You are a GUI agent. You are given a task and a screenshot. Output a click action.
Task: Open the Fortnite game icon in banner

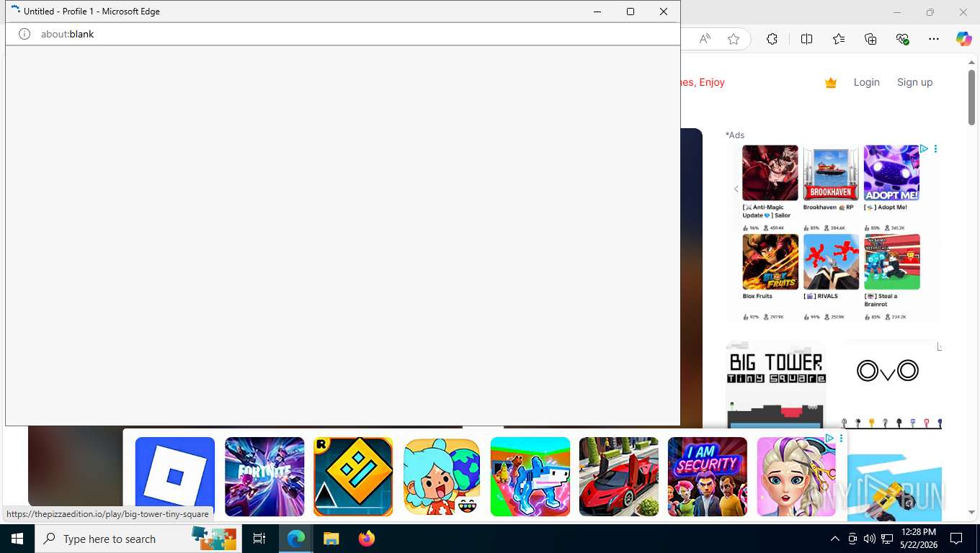coord(264,477)
